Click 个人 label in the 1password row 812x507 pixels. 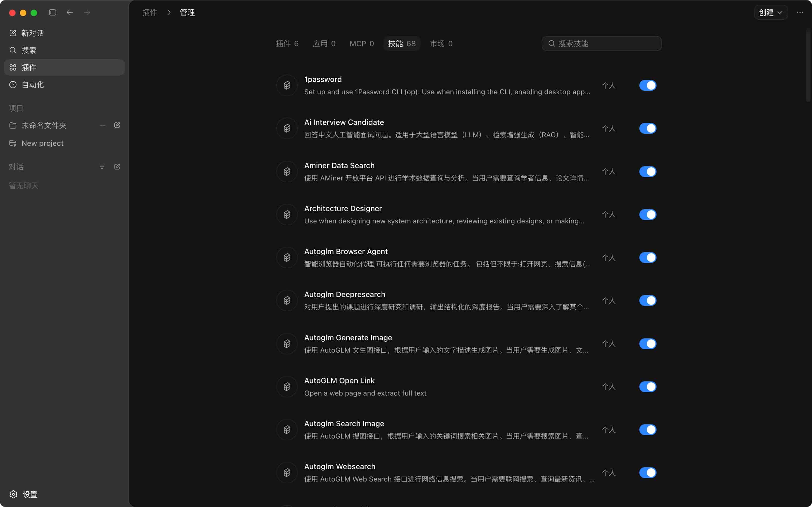[608, 85]
